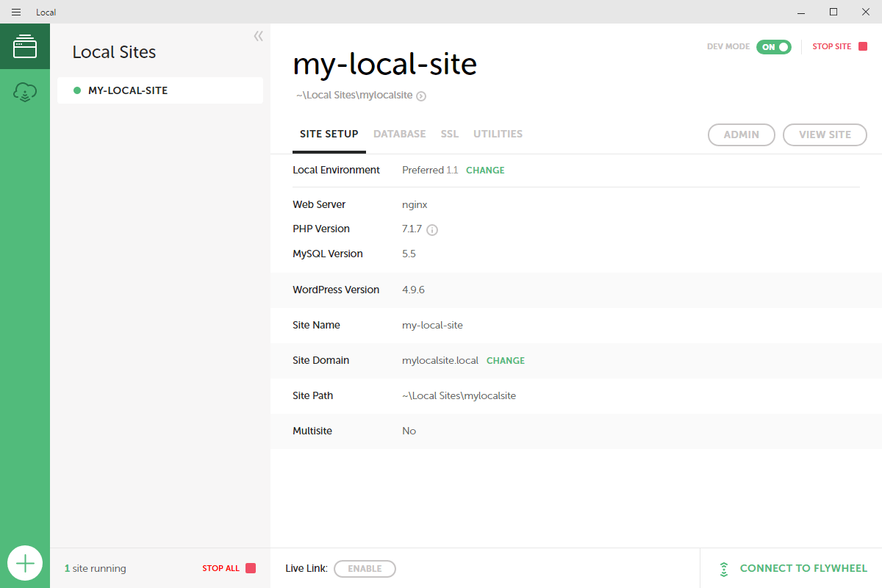Image resolution: width=882 pixels, height=588 pixels.
Task: Enable Live Link
Action: pos(365,568)
